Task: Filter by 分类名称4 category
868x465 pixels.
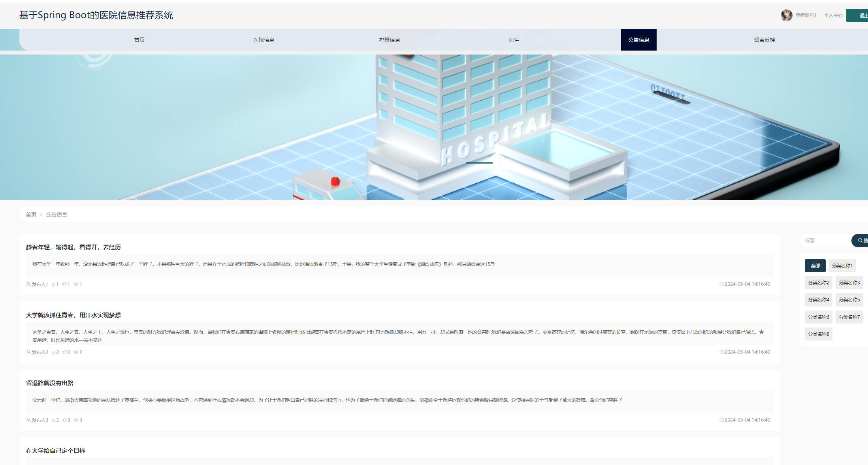Action: [819, 300]
